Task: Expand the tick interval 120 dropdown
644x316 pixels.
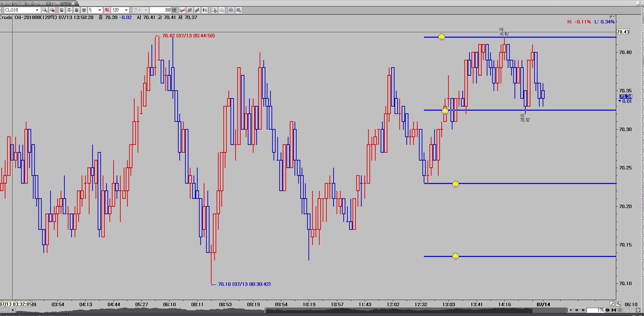Action: (x=126, y=10)
